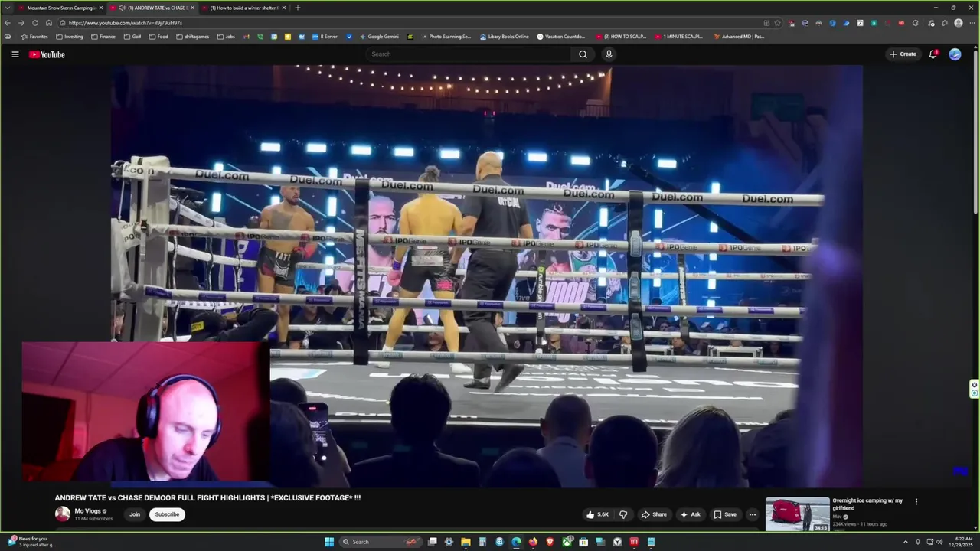Click the Join button
This screenshot has height=551, width=980.
click(x=135, y=514)
